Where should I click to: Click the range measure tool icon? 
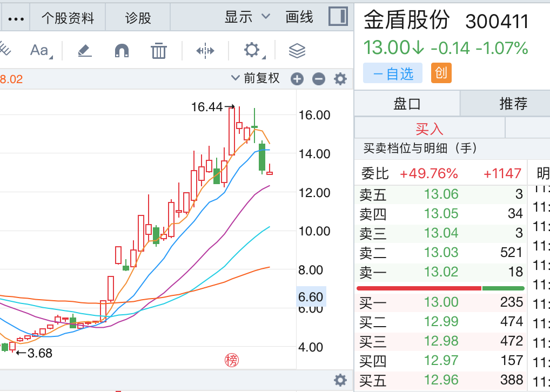click(x=205, y=51)
